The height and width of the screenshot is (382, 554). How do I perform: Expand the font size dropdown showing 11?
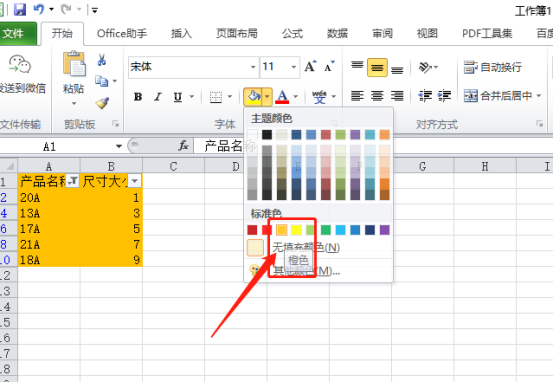pyautogui.click(x=294, y=67)
